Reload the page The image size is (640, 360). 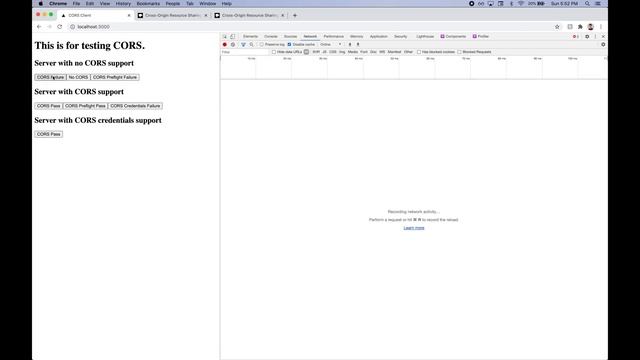60,27
